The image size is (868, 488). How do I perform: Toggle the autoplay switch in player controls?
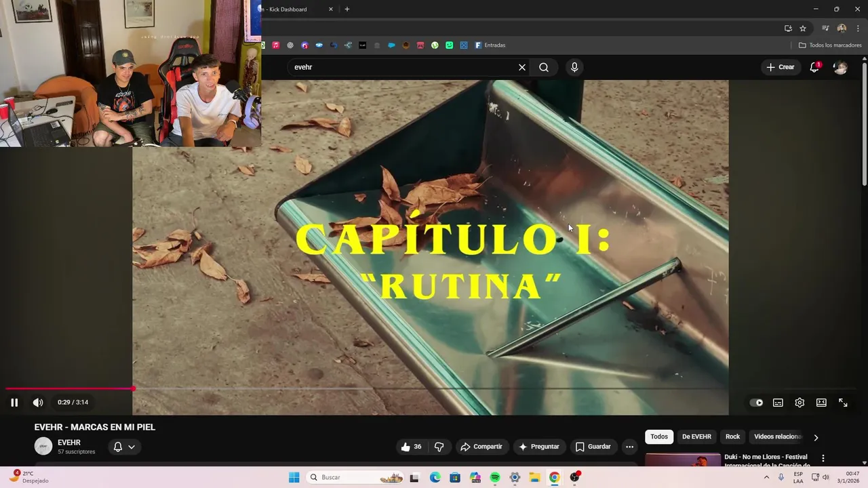[x=756, y=403]
